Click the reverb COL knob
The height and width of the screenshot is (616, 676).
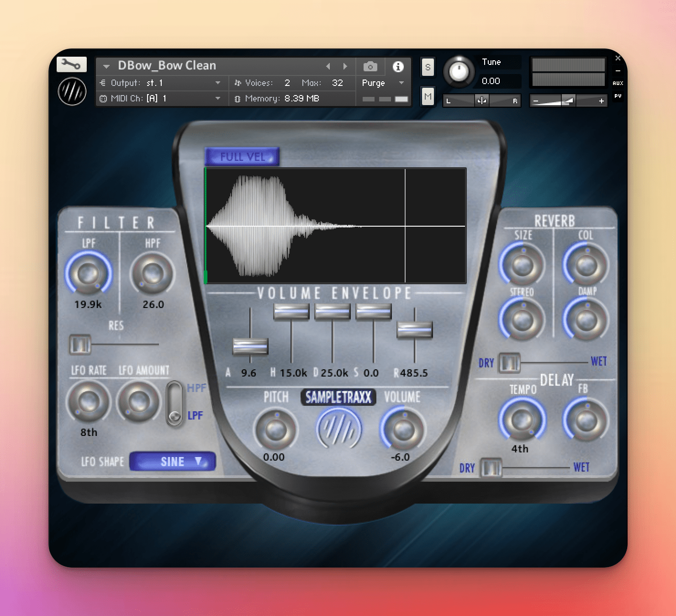[586, 265]
